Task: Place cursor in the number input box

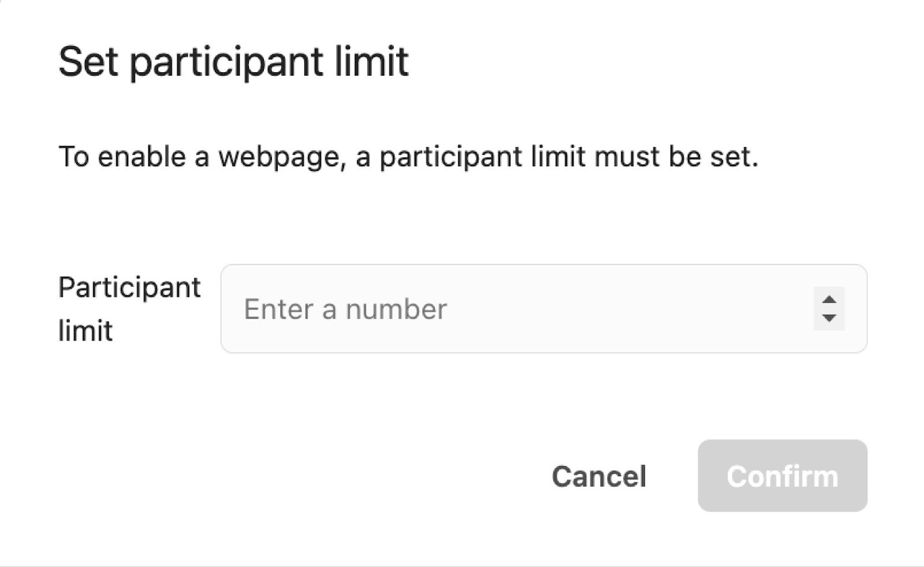Action: click(x=520, y=309)
